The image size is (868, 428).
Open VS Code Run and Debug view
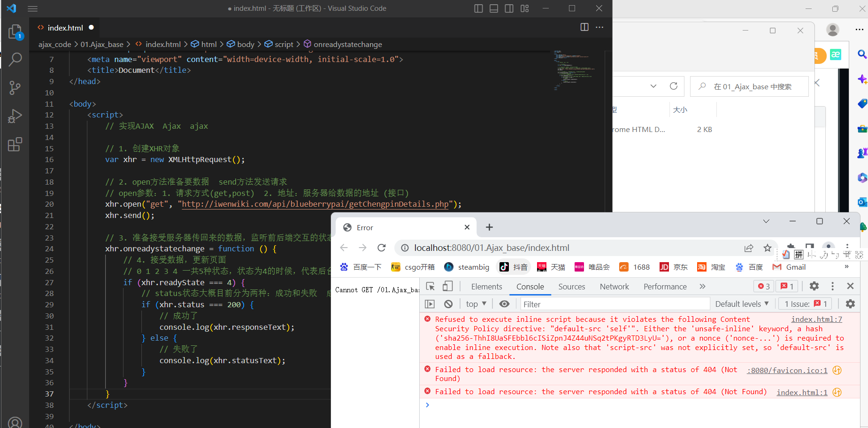[15, 116]
